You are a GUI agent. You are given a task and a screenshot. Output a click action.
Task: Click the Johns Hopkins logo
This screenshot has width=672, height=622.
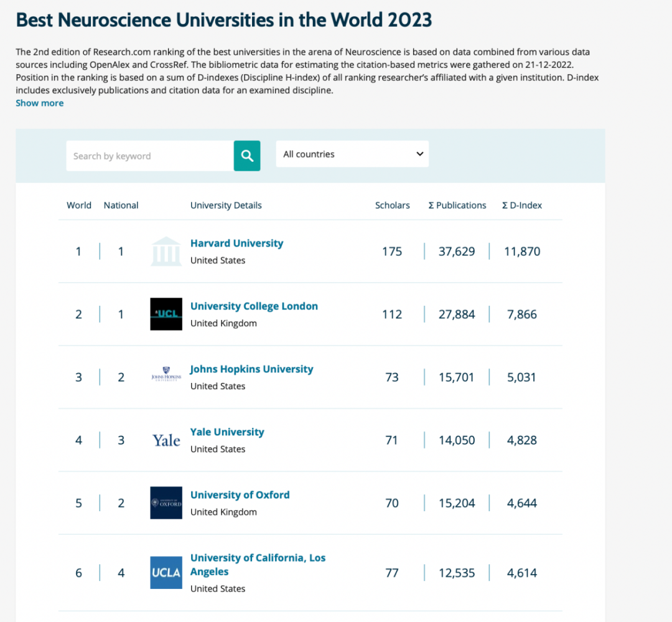click(166, 374)
